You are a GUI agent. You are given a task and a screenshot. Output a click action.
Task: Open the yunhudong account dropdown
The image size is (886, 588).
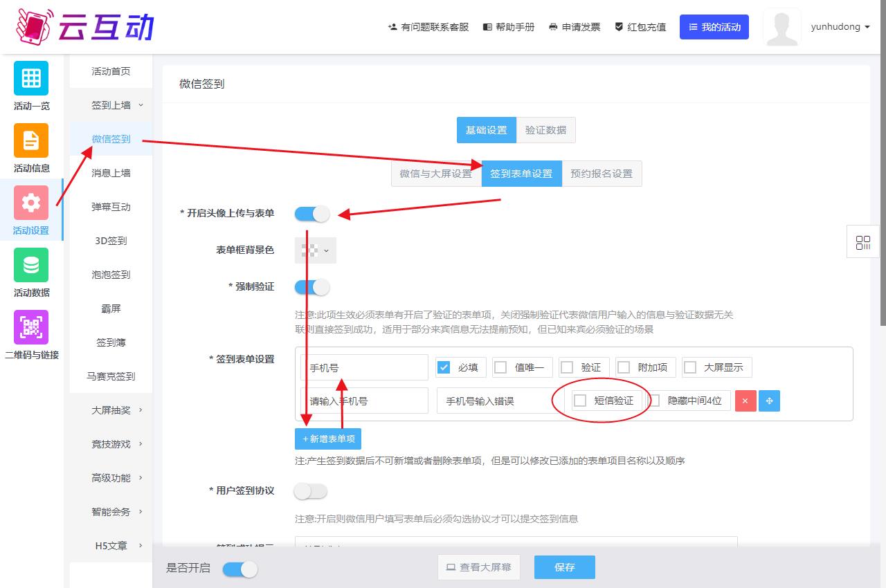(x=840, y=27)
